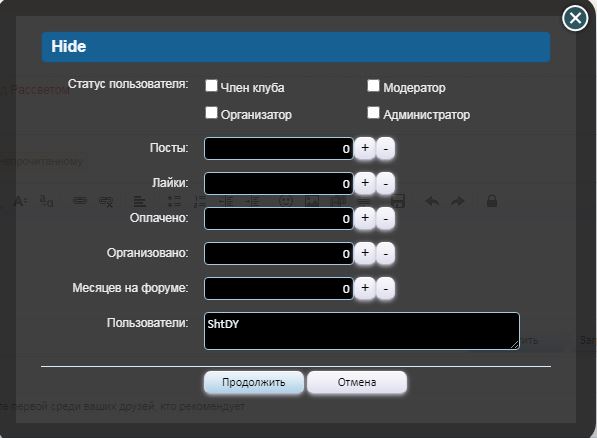
Task: Cancel the dialog via Отмена
Action: coord(357,382)
